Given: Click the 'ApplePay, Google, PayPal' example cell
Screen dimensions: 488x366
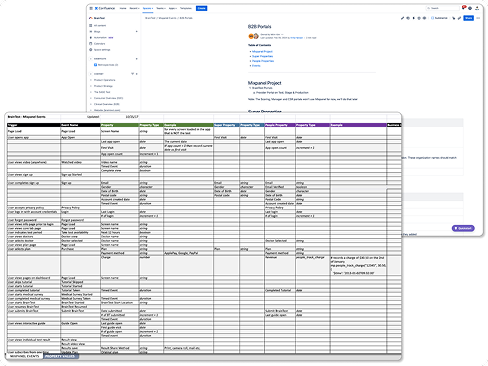Looking at the screenshot, I should pos(188,253).
